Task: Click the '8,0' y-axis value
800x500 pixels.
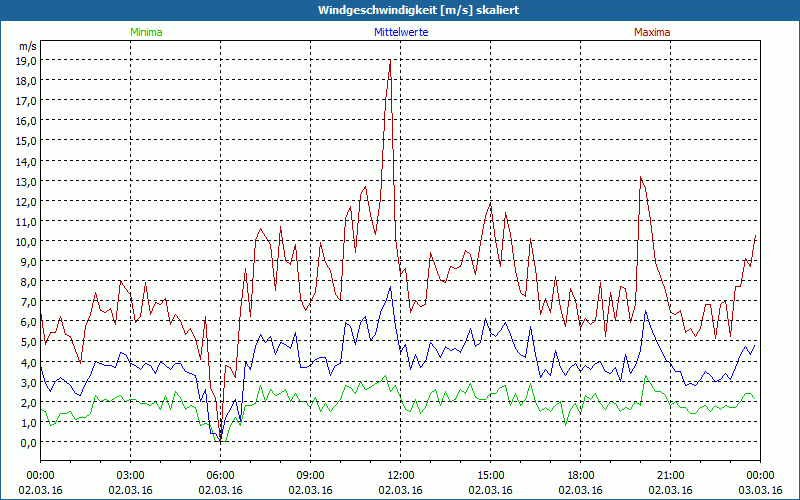Action: click(x=29, y=282)
